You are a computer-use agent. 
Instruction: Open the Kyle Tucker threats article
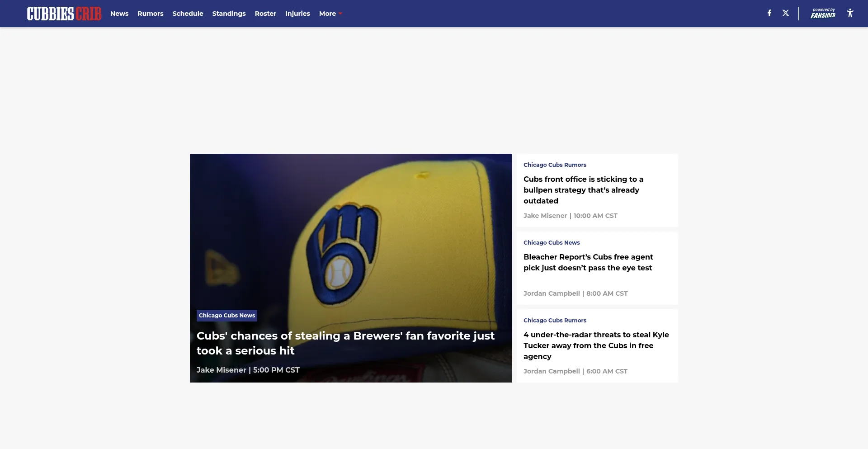click(596, 345)
